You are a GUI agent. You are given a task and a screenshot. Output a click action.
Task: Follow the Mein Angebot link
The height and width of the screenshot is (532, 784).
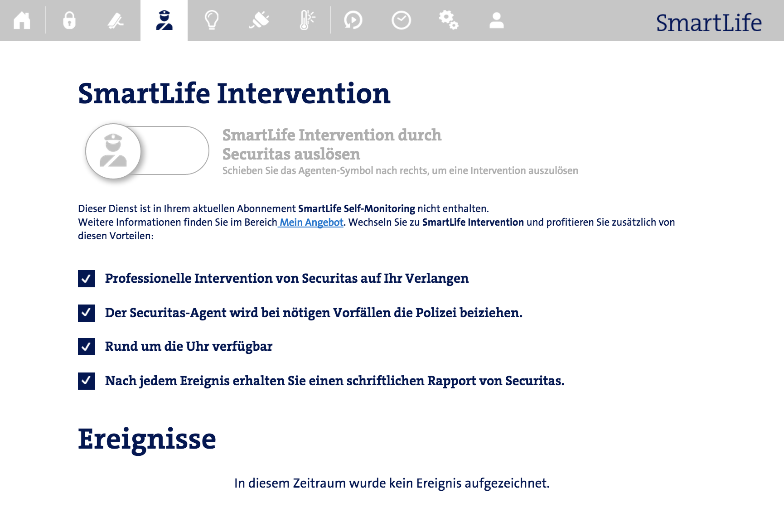[311, 222]
